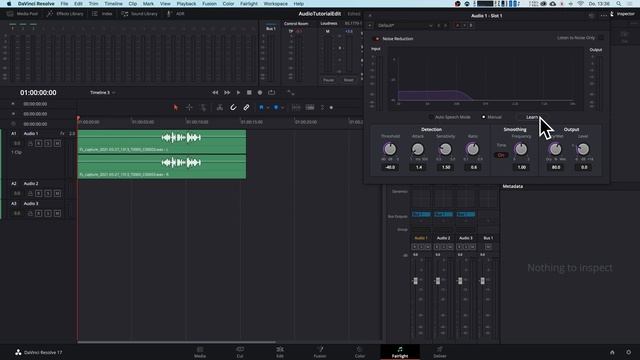Click the automation icon next to loop
Viewport: 640px width, 360px height.
click(291, 93)
